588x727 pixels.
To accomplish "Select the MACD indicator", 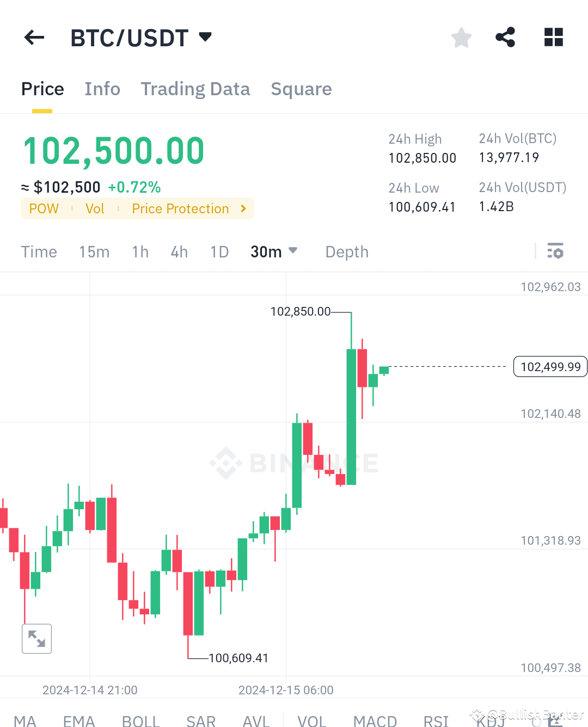I will [375, 721].
